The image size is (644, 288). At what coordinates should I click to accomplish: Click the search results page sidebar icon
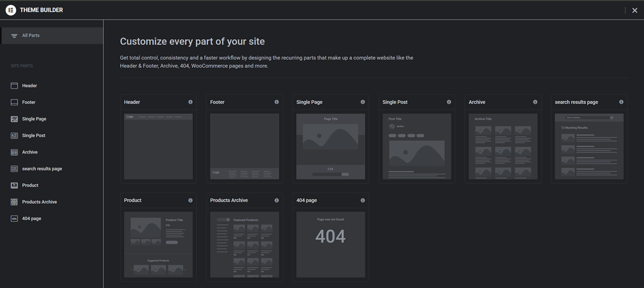coord(14,169)
